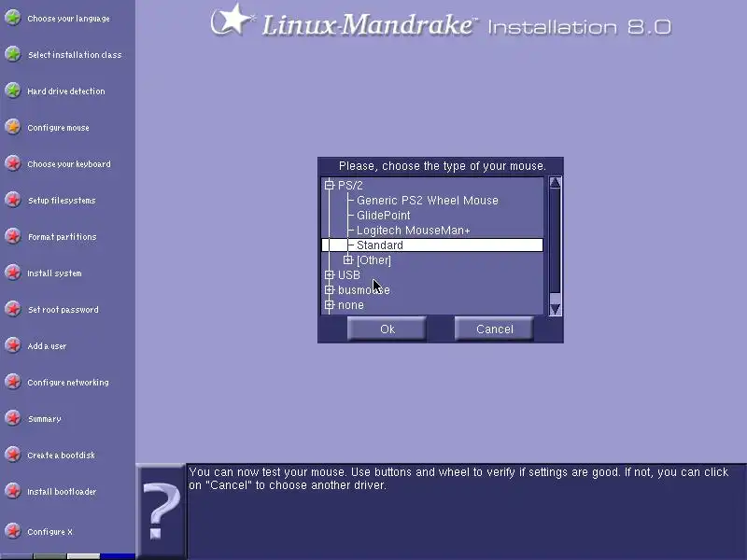
Task: Click the help text about testing your mouse
Action: point(458,479)
